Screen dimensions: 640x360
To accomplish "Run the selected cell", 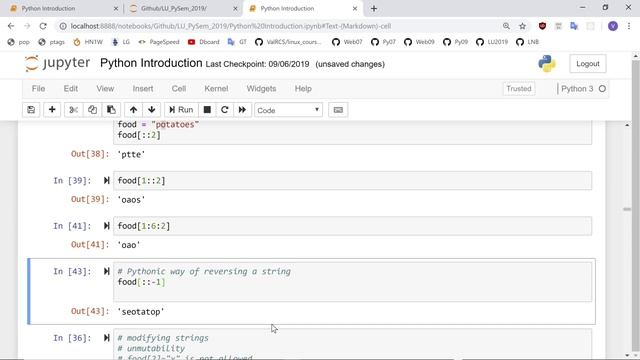I will click(x=181, y=110).
